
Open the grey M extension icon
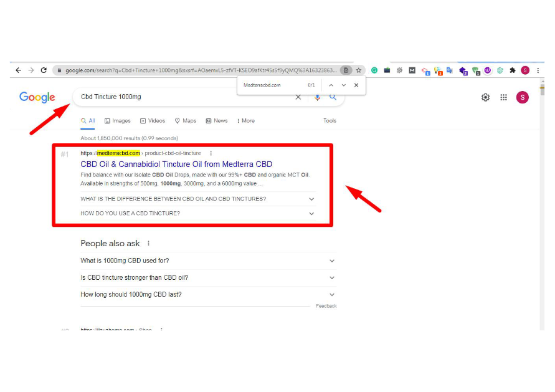point(412,70)
